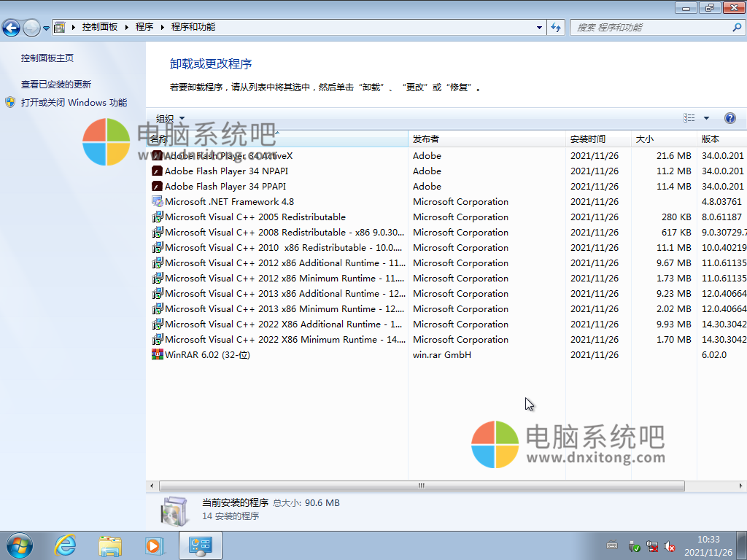Click the 21.6 MB size cell
747x560 pixels.
click(673, 156)
